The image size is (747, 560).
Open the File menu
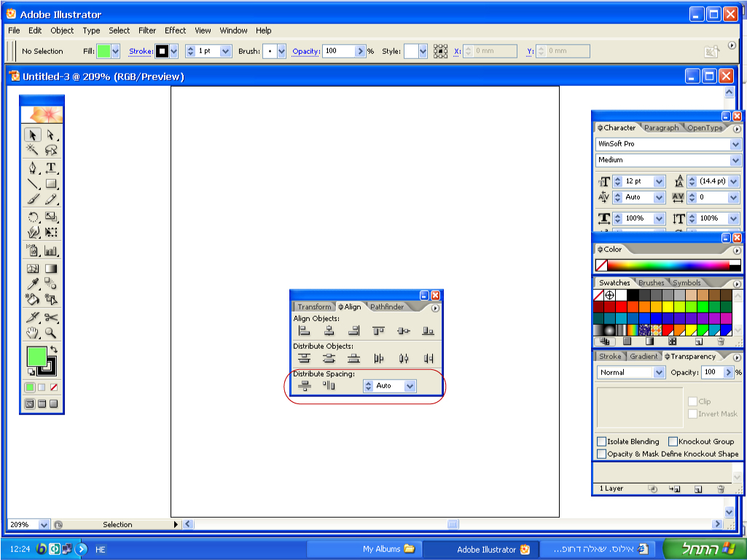pyautogui.click(x=15, y=31)
